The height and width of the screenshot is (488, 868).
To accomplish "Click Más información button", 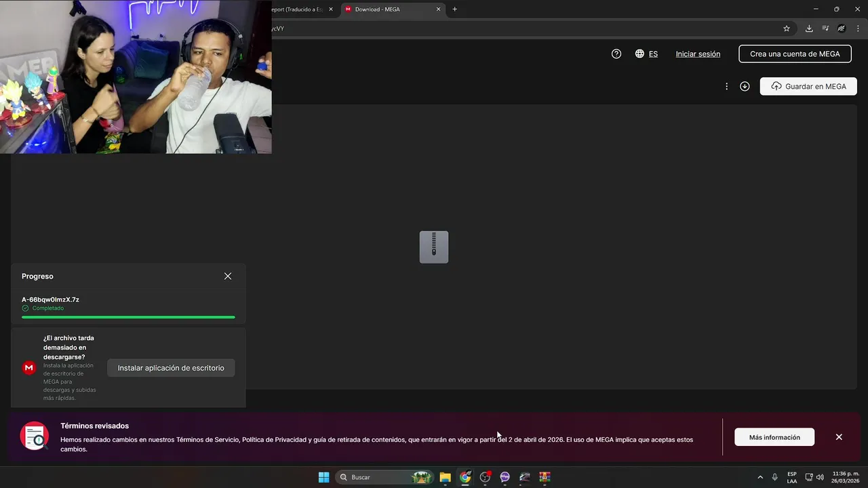I will tap(774, 437).
